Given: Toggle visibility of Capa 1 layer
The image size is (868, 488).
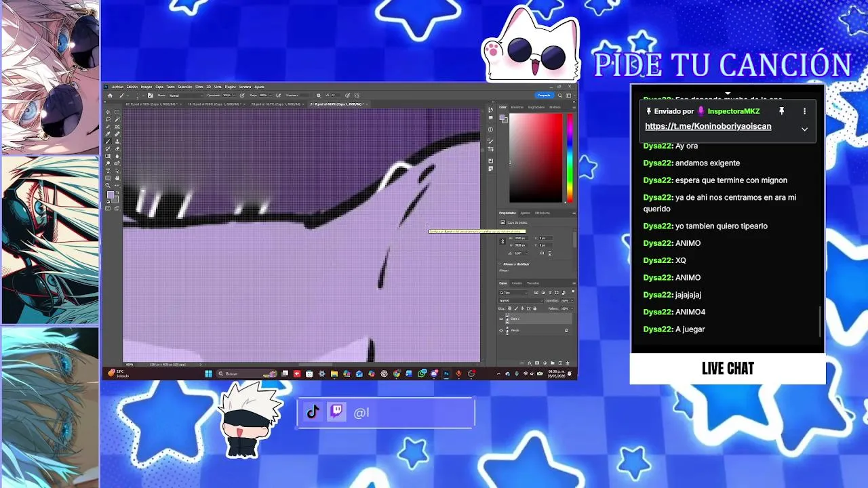Looking at the screenshot, I should click(x=501, y=319).
